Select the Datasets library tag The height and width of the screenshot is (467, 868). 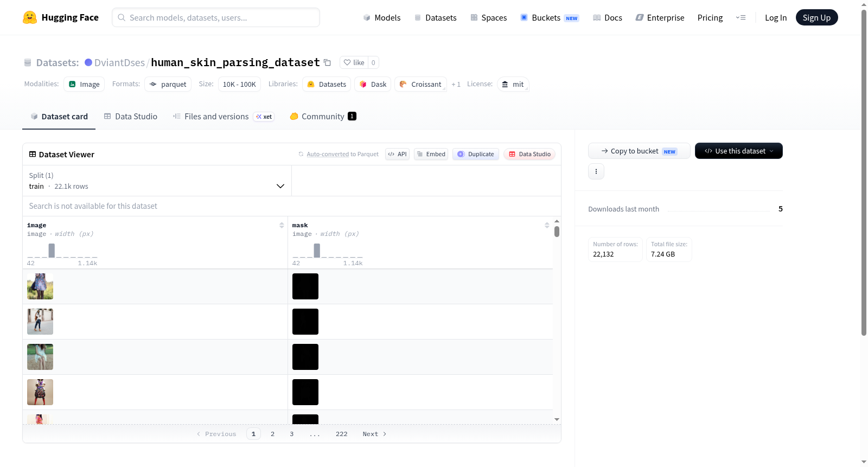pyautogui.click(x=327, y=84)
